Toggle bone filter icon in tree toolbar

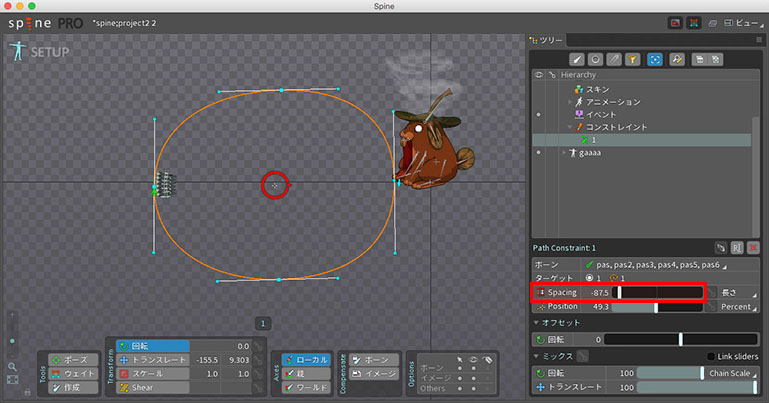(577, 60)
